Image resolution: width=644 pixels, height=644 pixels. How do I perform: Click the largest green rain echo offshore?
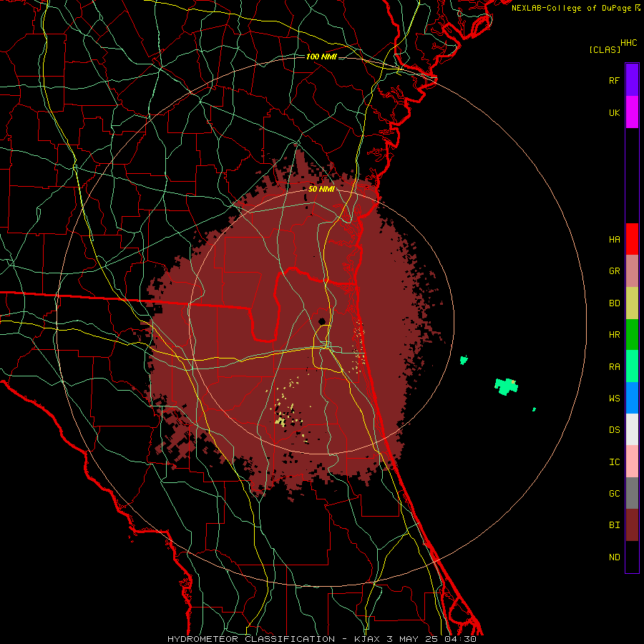tap(506, 386)
